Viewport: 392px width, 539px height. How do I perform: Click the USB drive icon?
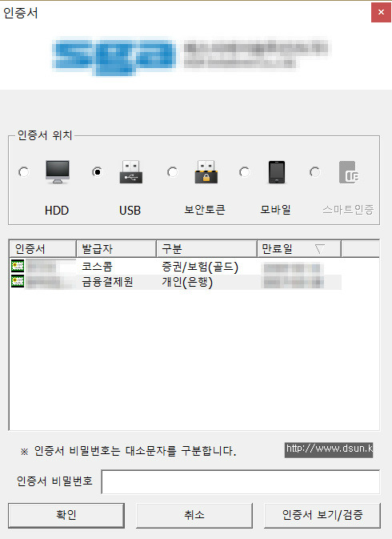click(130, 171)
